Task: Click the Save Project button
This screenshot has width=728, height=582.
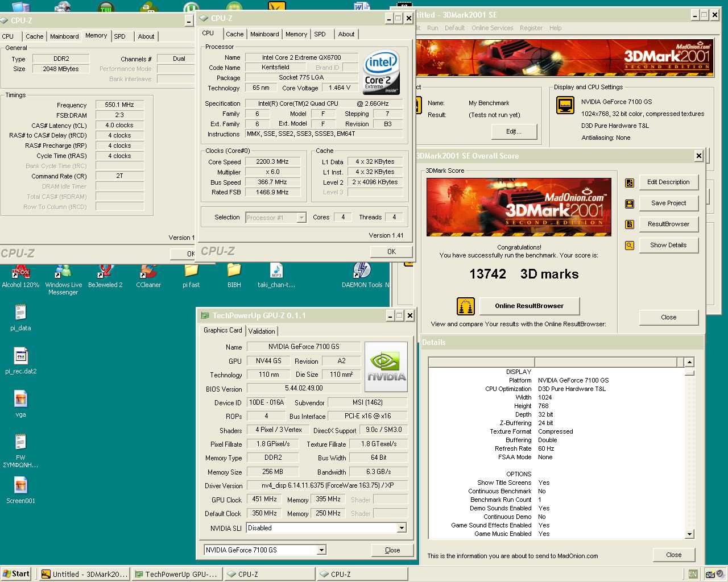Action: click(668, 203)
